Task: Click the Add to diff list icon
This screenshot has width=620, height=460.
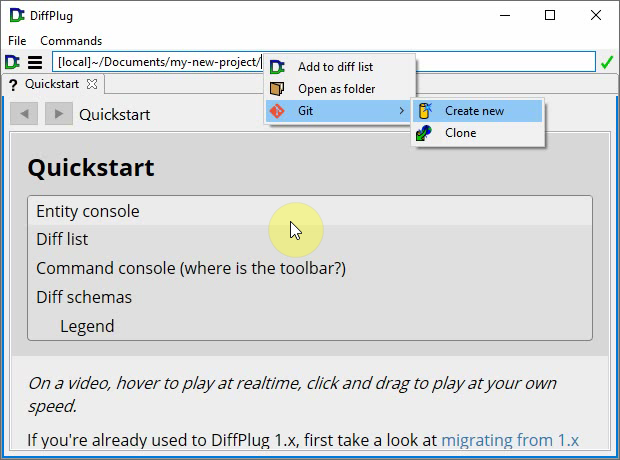Action: [277, 67]
